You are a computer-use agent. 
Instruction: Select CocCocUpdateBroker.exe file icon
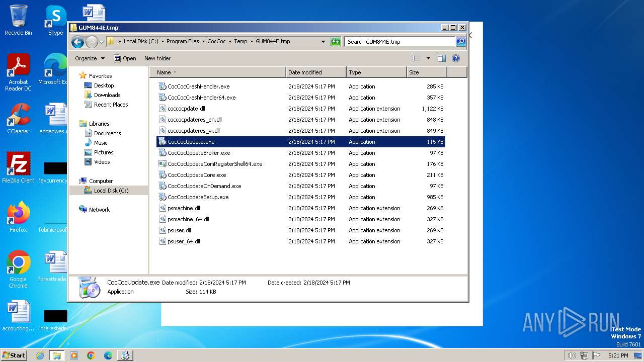162,153
